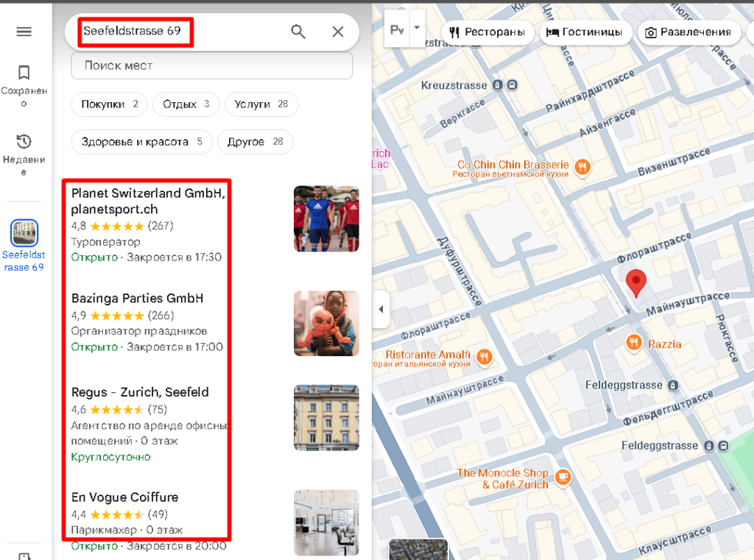Viewport: 754px width, 560px height.
Task: Open satellite layer thumbnail on map
Action: click(x=418, y=549)
